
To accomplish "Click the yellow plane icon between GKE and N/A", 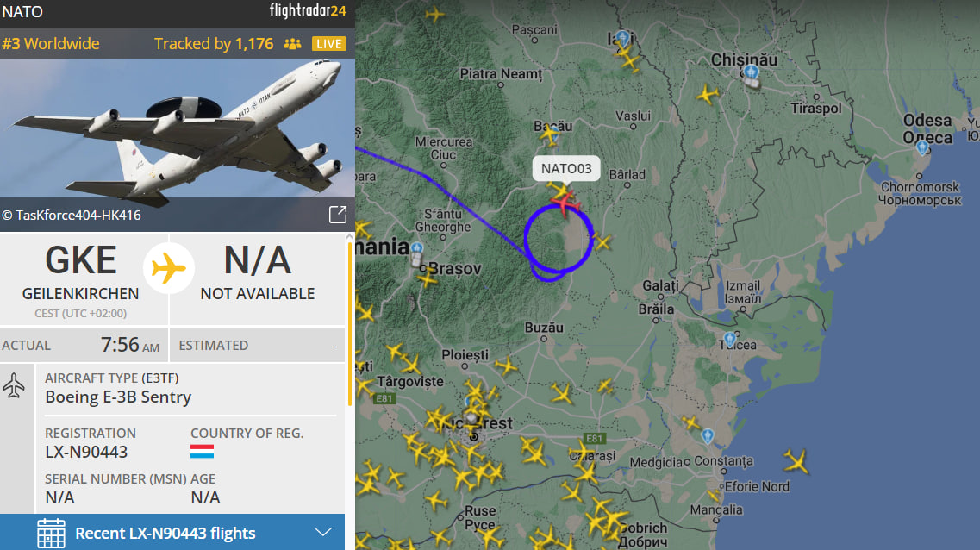I will (x=169, y=269).
